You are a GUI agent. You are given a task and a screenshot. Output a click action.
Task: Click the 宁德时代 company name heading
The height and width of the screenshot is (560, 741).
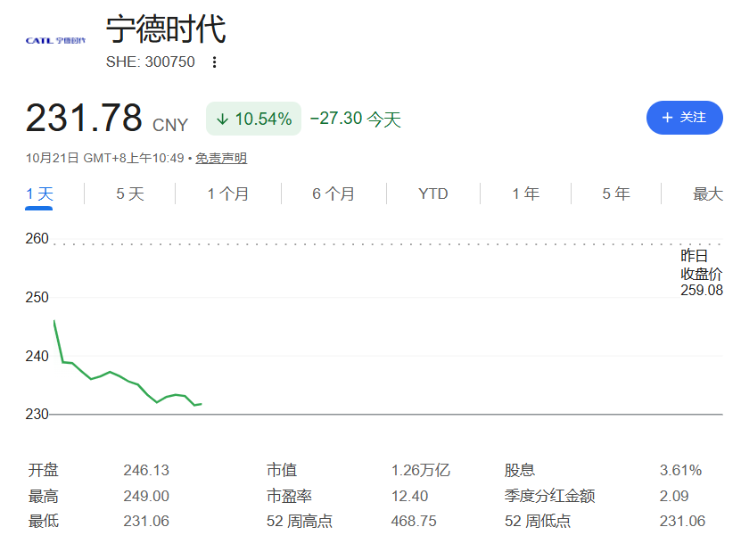(166, 29)
